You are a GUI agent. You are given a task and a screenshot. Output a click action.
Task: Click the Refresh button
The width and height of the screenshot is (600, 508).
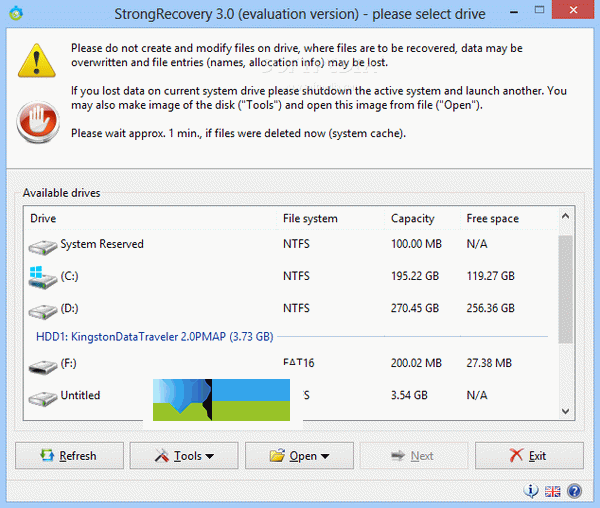click(69, 456)
